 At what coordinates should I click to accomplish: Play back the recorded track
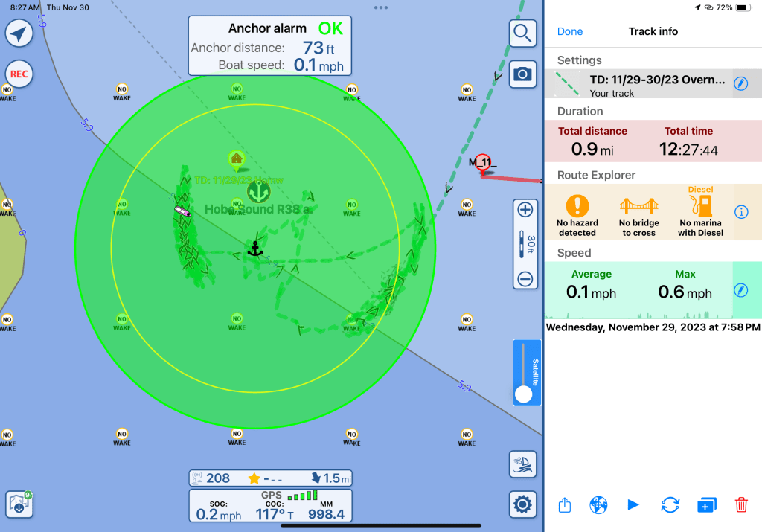tap(633, 505)
